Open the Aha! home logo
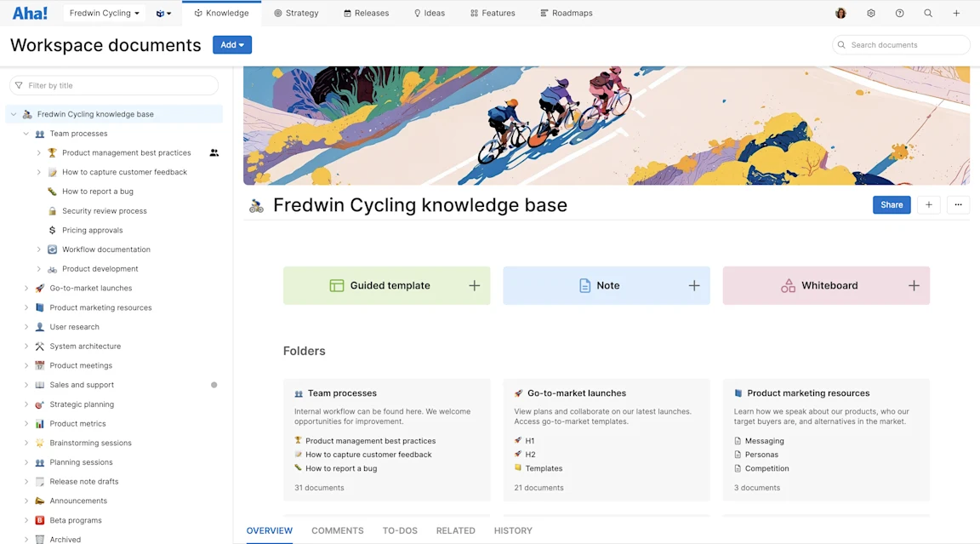 pos(29,13)
